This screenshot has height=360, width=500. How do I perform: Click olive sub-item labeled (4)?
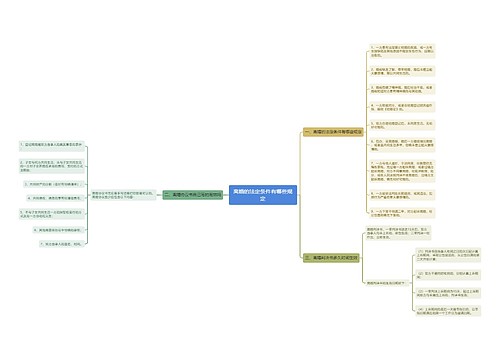click(x=448, y=311)
